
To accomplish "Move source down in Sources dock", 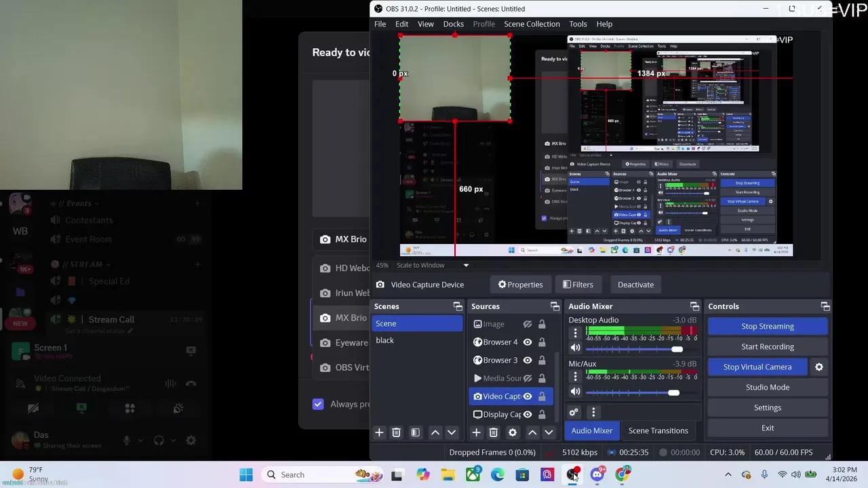I will 549,432.
